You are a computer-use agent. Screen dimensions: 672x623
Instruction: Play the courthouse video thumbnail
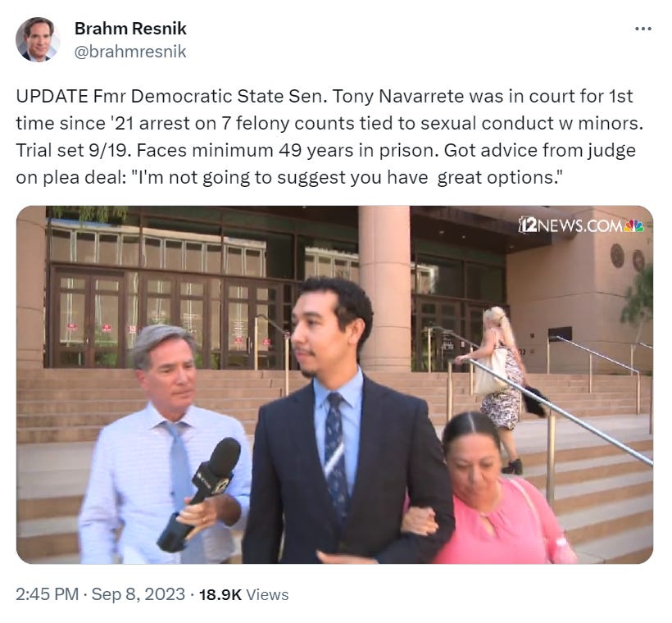coord(334,384)
